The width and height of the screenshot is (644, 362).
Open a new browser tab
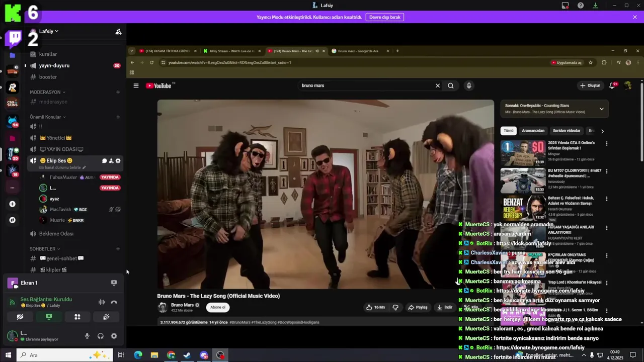pos(397,51)
